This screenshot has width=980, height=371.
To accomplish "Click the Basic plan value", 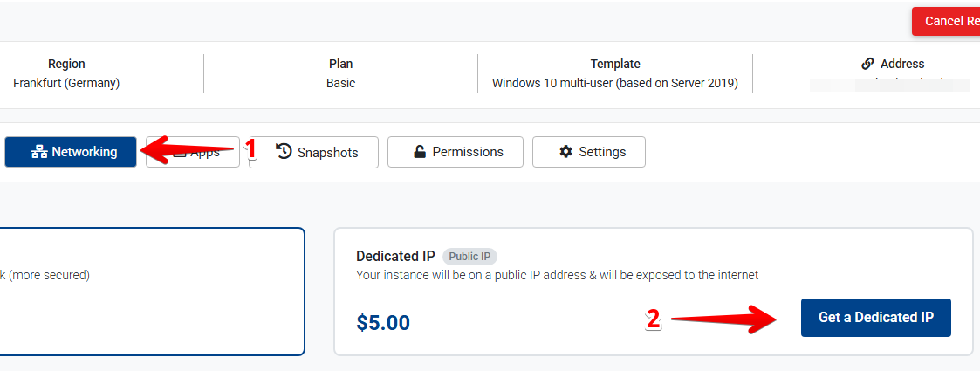I will coord(340,84).
